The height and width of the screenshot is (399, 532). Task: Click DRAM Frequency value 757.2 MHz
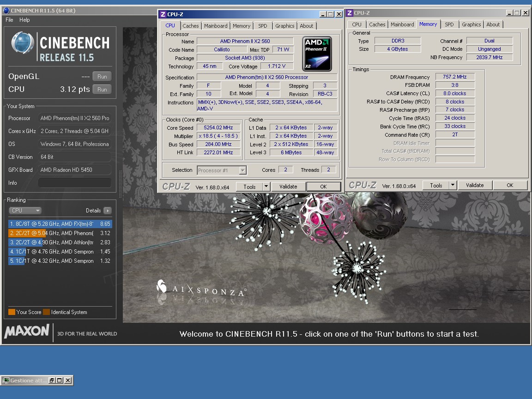pyautogui.click(x=454, y=77)
